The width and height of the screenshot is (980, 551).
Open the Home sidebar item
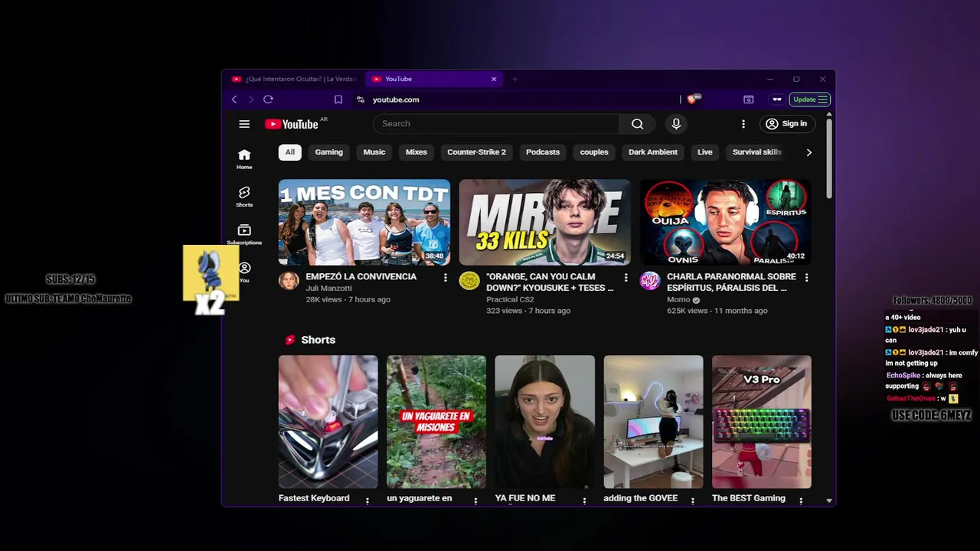244,159
